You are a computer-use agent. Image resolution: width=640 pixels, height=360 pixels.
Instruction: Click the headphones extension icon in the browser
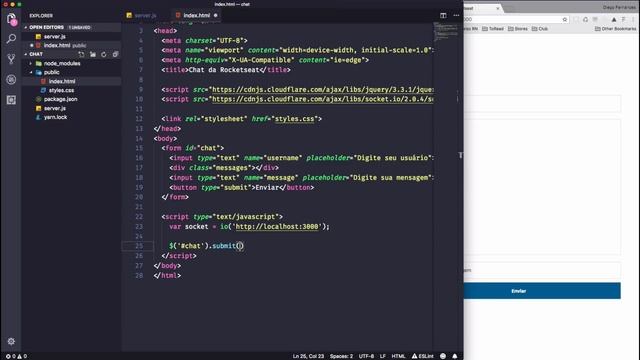click(586, 19)
